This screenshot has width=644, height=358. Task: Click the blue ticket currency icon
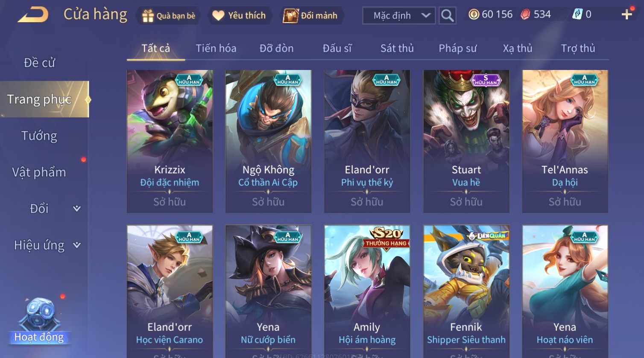tap(577, 15)
